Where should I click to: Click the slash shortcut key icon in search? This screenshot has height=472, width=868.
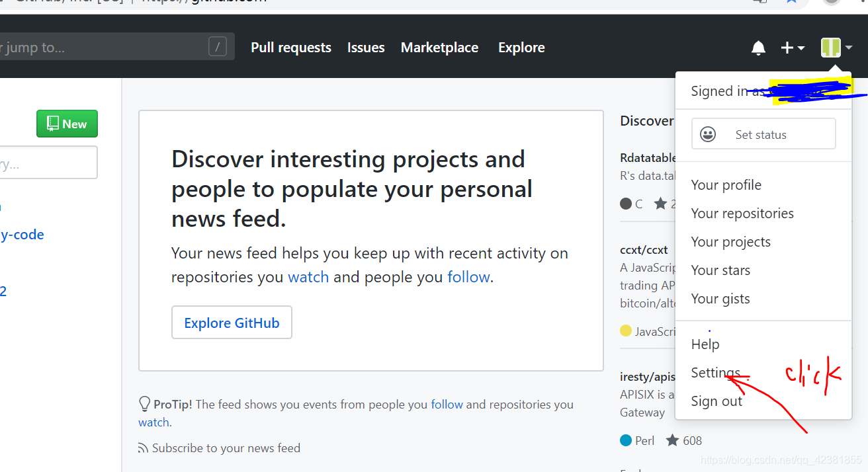click(217, 47)
